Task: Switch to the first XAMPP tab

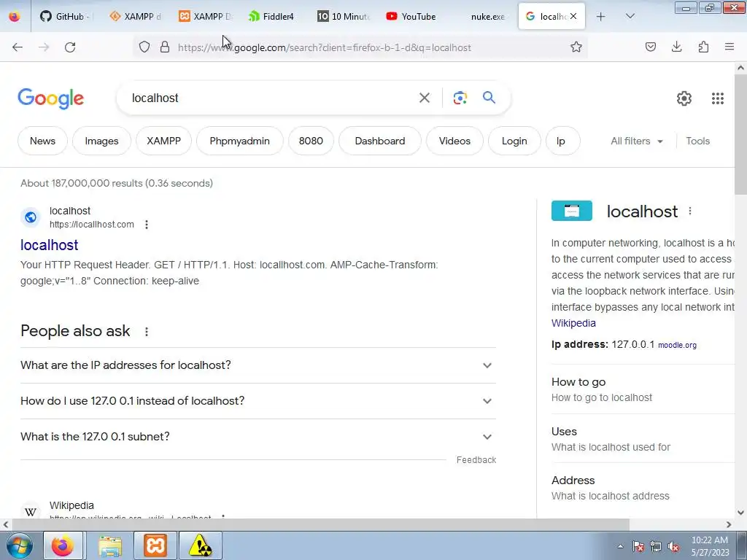Action: [135, 16]
